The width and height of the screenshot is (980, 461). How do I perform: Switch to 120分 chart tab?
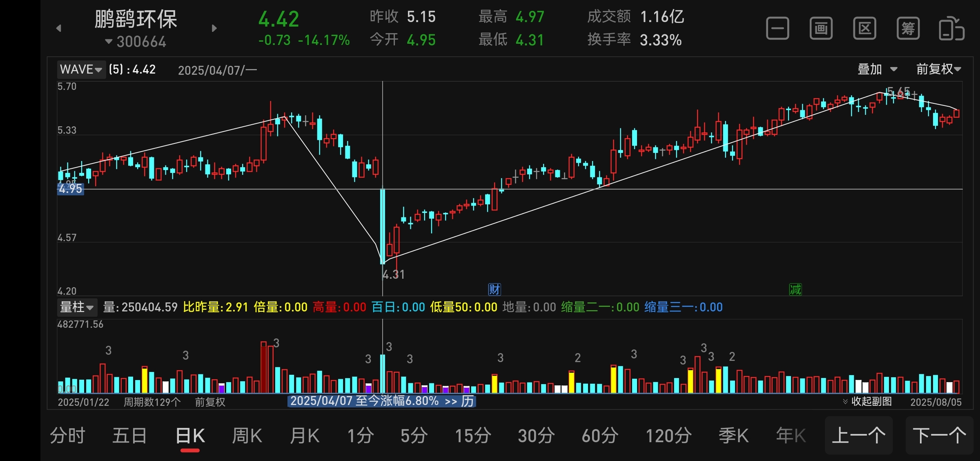coord(669,436)
